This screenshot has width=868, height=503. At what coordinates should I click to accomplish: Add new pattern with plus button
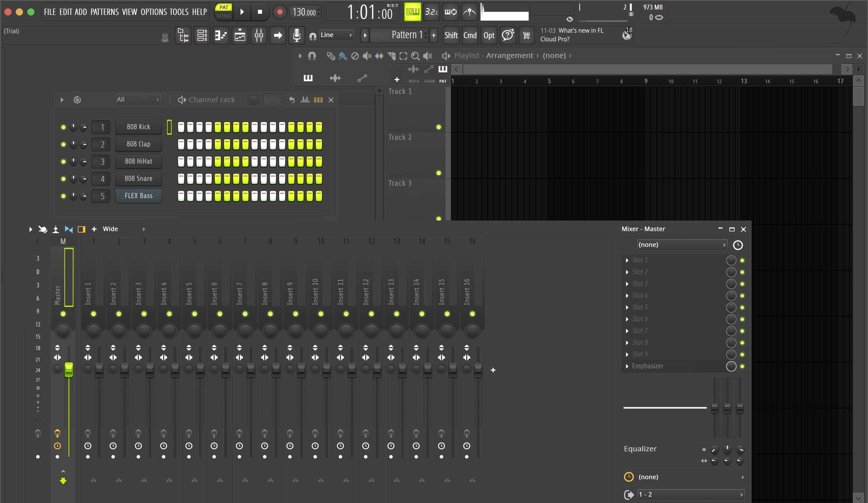[434, 35]
